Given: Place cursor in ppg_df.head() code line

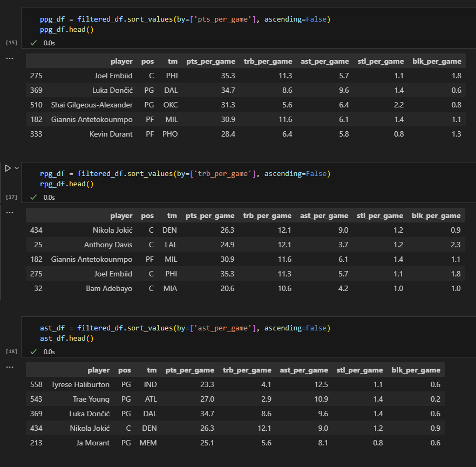Looking at the screenshot, I should (x=67, y=30).
